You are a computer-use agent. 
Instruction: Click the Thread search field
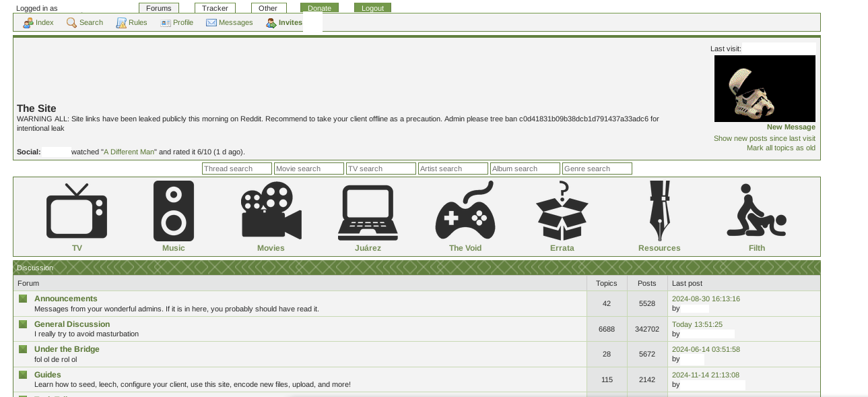237,169
